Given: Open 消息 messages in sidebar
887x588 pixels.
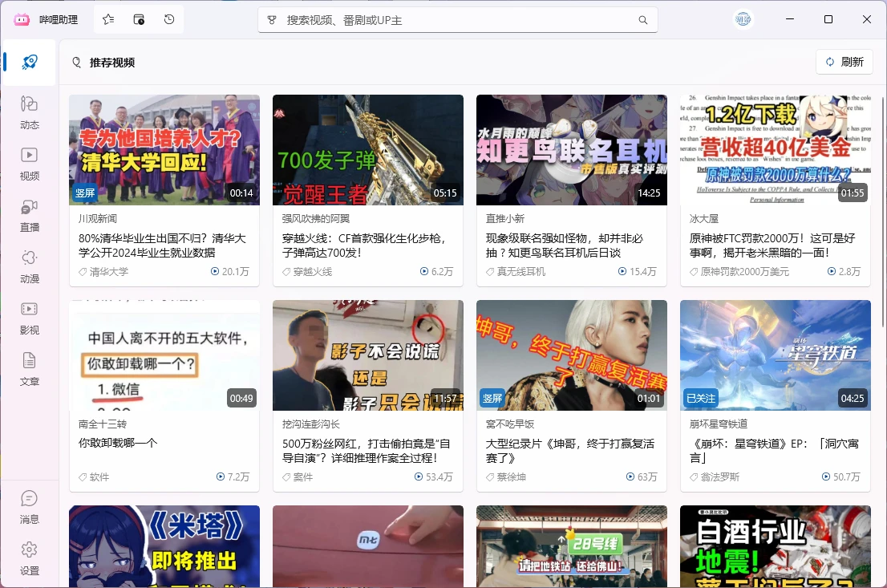Looking at the screenshot, I should click(30, 508).
